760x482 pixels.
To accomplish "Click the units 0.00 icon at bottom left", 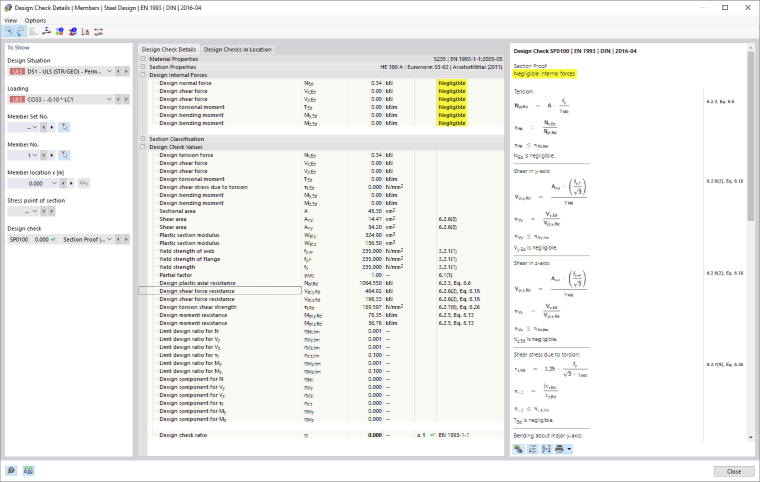I will (x=28, y=470).
